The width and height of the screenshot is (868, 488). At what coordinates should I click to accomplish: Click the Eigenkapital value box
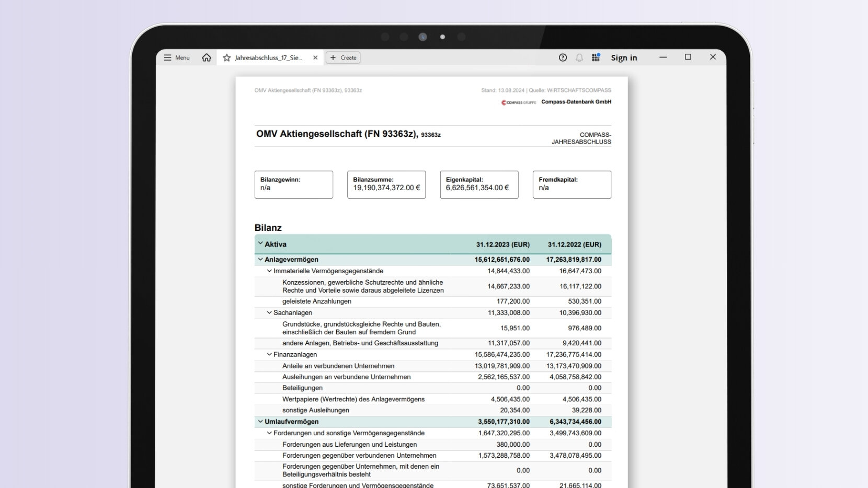(x=479, y=184)
